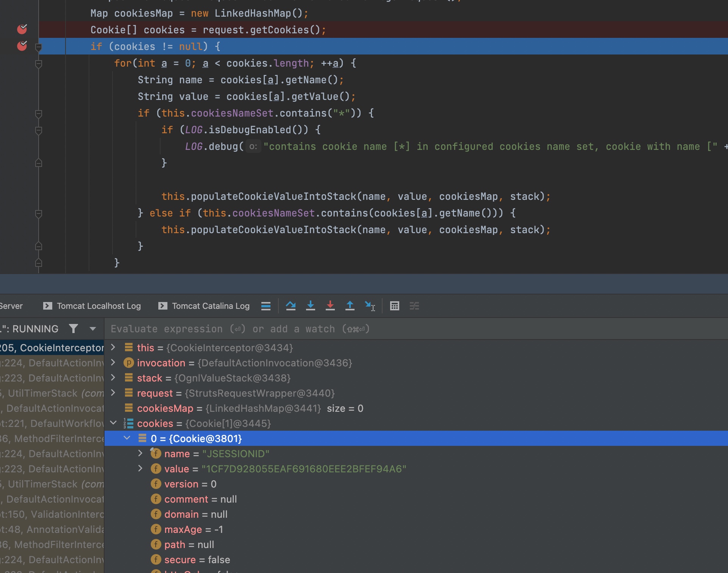Click the field icon next to 'value'
The image size is (728, 573).
point(156,469)
